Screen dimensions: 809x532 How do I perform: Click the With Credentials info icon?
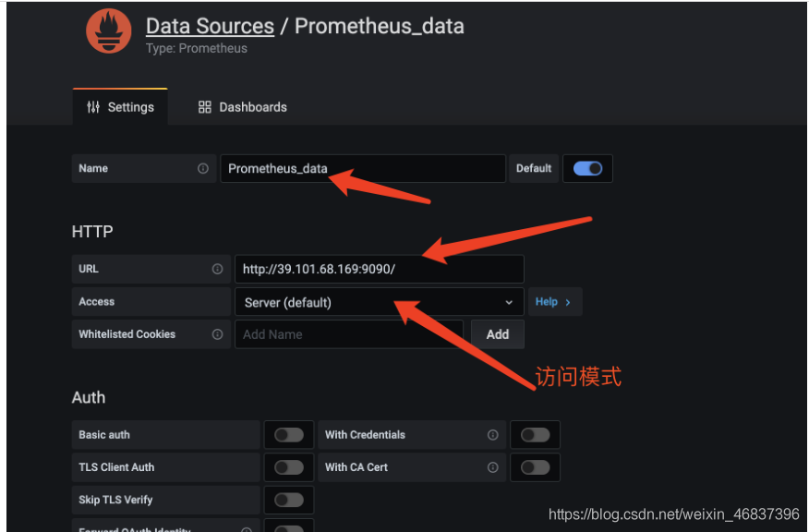(492, 434)
